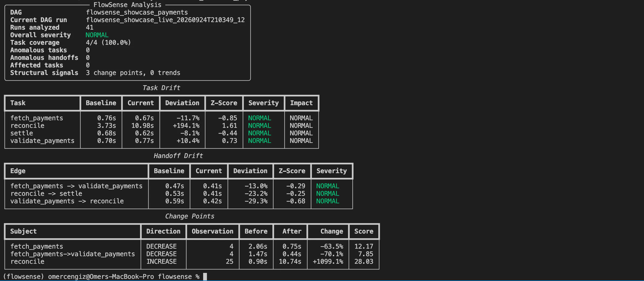The height and width of the screenshot is (281, 644).
Task: Click the Runs analyzed value 41
Action: click(x=89, y=28)
